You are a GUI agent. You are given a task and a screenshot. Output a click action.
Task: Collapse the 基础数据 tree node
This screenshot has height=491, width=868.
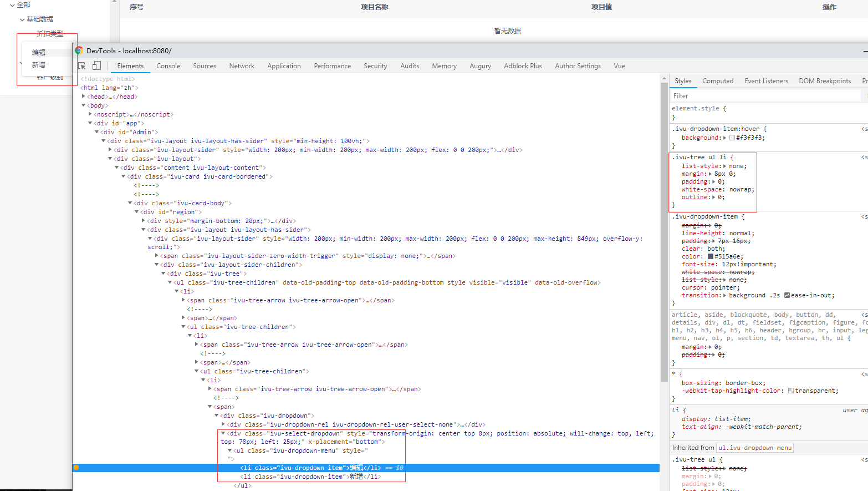(22, 19)
